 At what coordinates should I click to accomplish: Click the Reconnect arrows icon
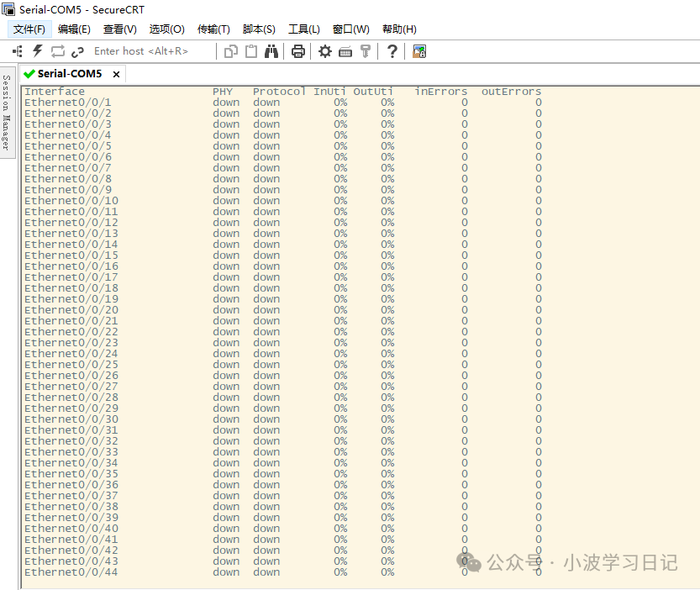pos(58,51)
